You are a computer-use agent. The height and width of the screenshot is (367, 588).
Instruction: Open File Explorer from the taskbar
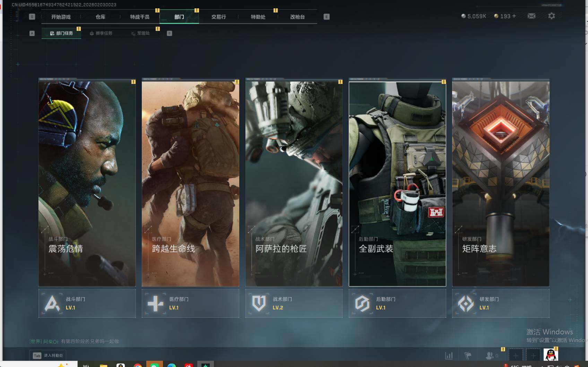click(x=103, y=365)
